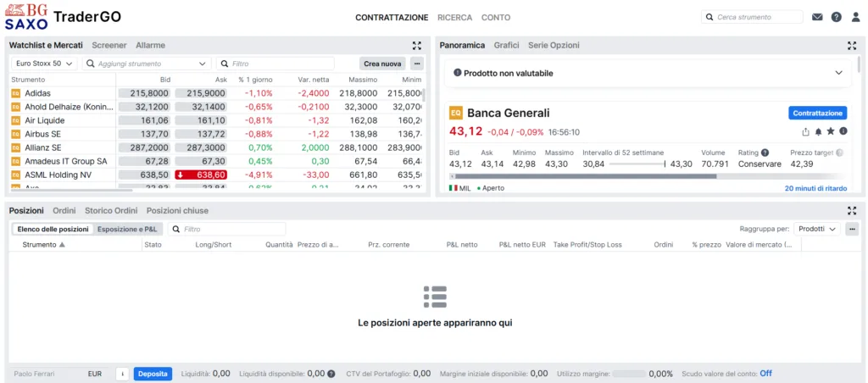Click the BG Saxo logo
Viewport: 868px width, 383px height.
26,17
